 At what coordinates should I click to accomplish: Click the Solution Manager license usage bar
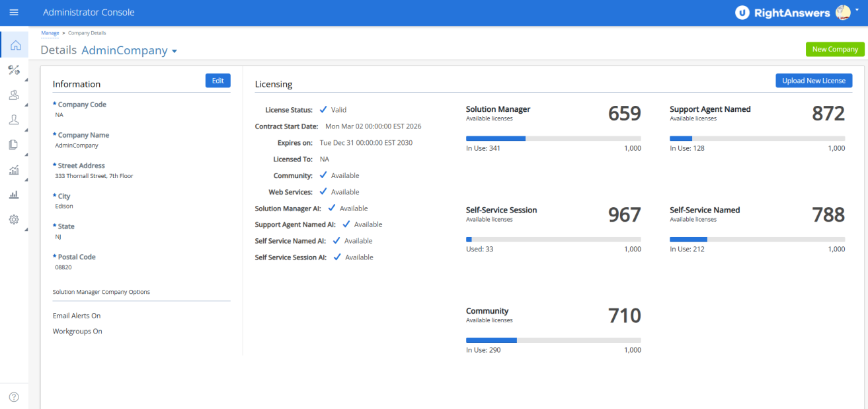(553, 138)
